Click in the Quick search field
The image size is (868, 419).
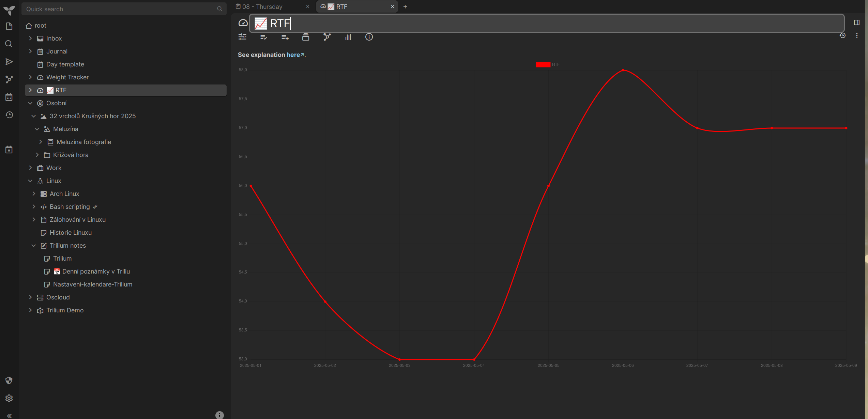pyautogui.click(x=119, y=9)
